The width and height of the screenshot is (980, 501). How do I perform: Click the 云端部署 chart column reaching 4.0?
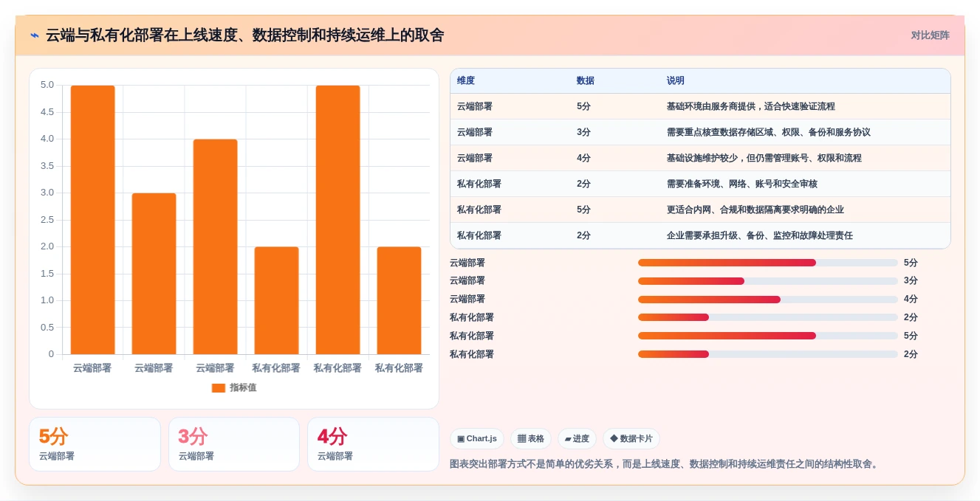pyautogui.click(x=215, y=246)
